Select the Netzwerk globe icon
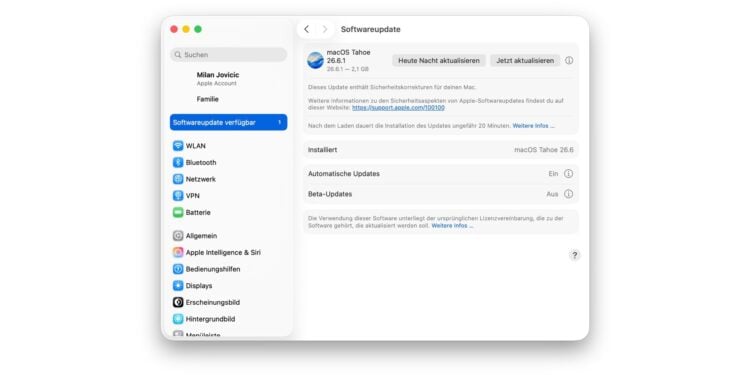 (178, 179)
